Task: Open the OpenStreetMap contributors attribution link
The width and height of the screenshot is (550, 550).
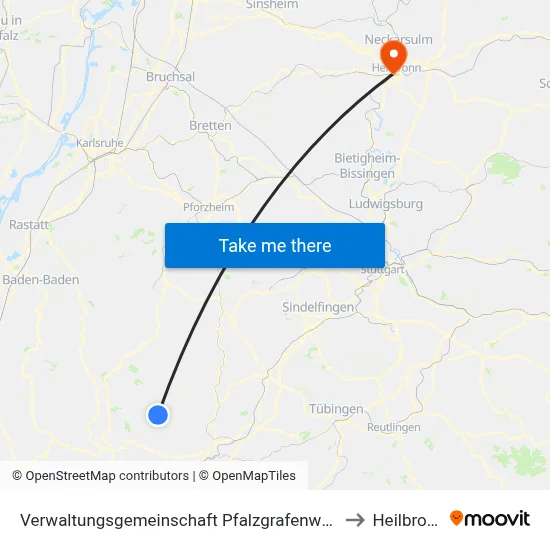Action: (x=100, y=476)
